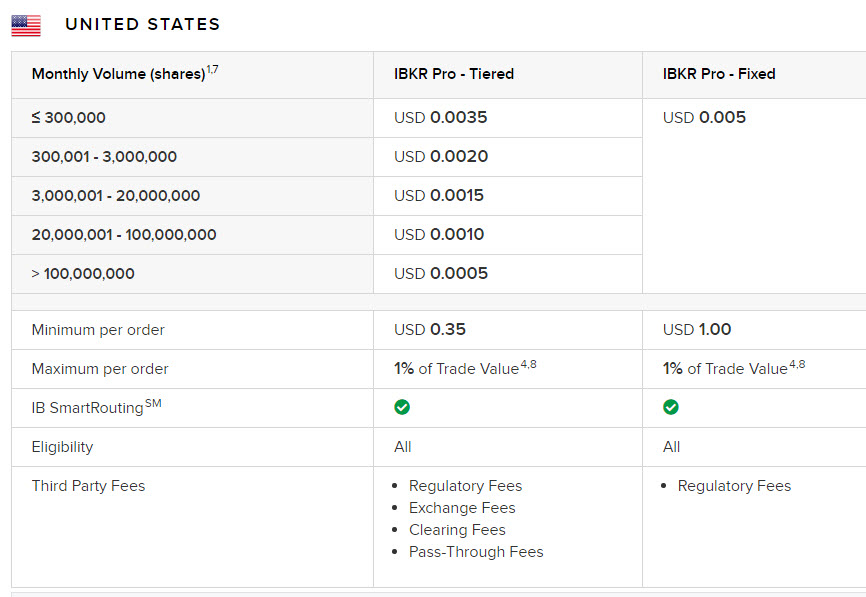Click the UNITED STATES section heading
The width and height of the screenshot is (866, 597).
142,25
